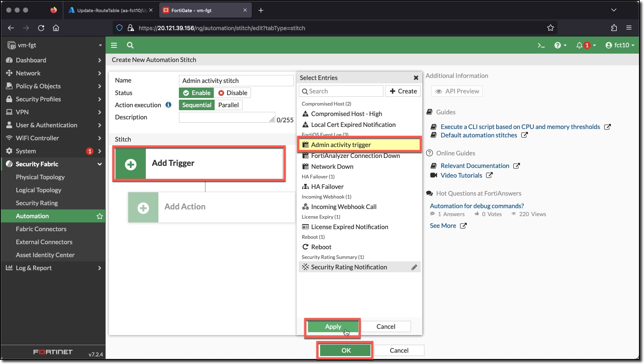
Task: Reload the browser page
Action: tap(41, 28)
